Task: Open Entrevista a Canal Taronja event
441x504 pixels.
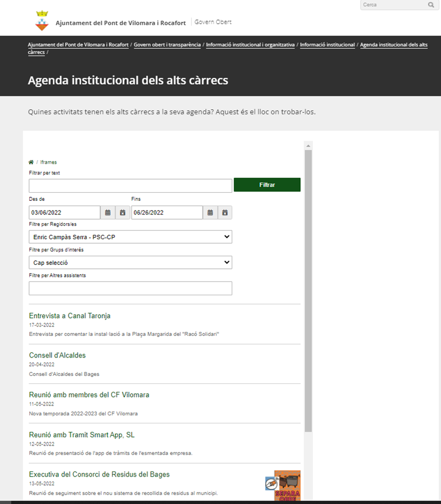Action: click(x=70, y=316)
